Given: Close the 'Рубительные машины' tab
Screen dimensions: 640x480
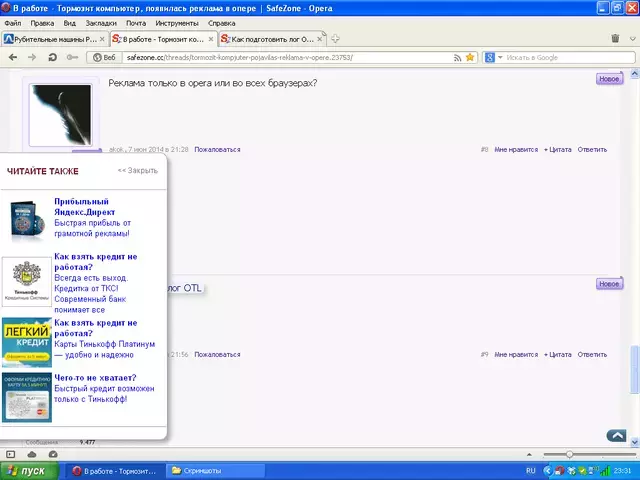Looking at the screenshot, I should (x=102, y=39).
